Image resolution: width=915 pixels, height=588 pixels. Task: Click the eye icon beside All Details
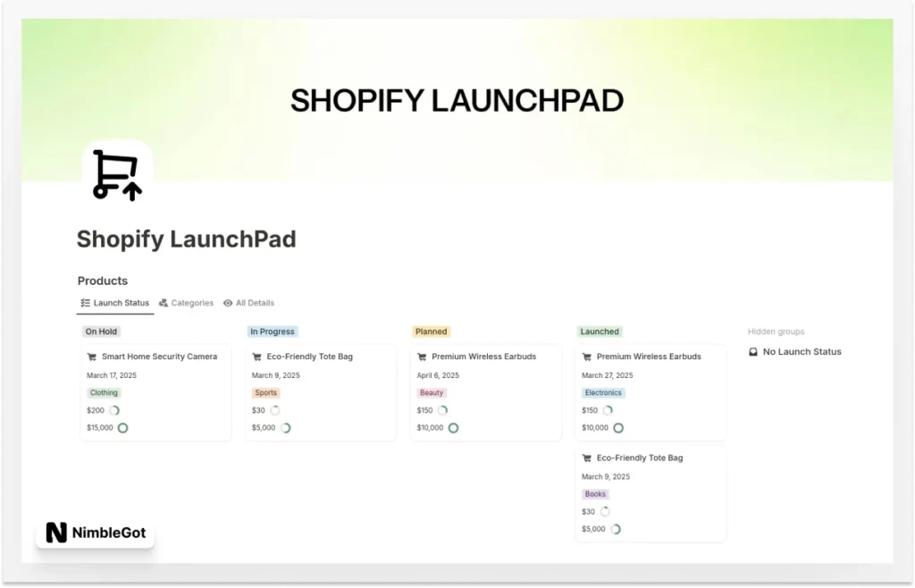pyautogui.click(x=228, y=303)
